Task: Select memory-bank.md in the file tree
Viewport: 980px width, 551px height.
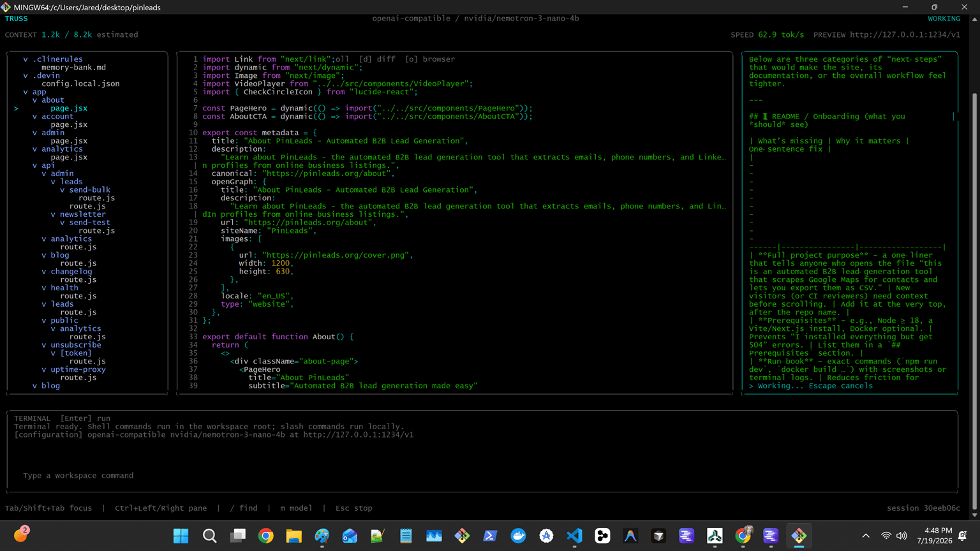Action: (x=73, y=68)
